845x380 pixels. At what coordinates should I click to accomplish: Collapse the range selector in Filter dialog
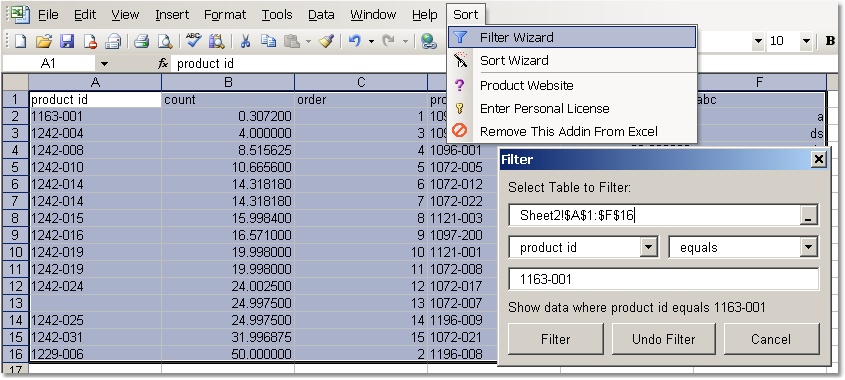[x=808, y=216]
